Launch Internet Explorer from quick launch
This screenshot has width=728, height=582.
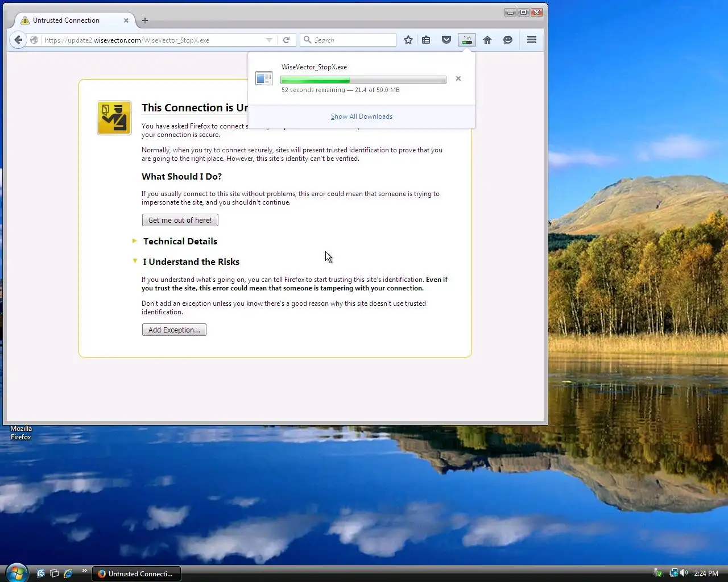tap(68, 573)
